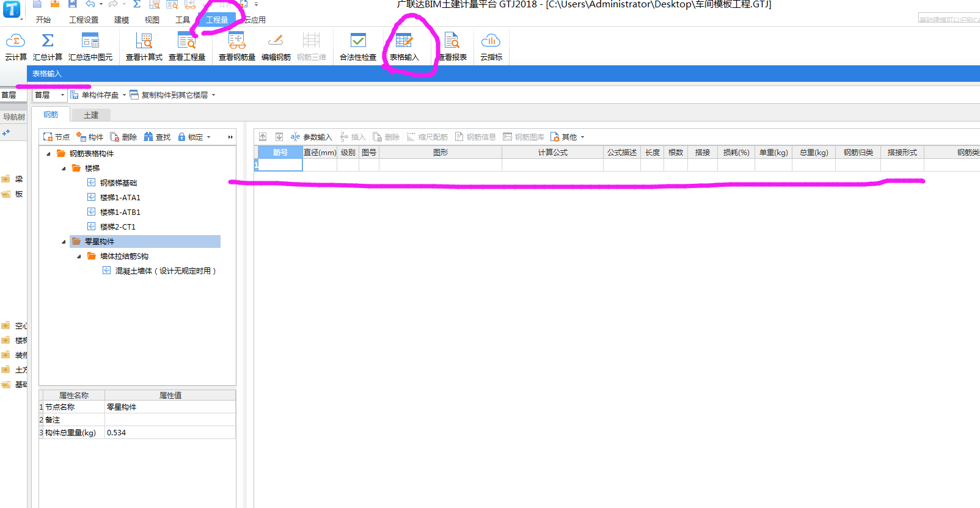This screenshot has width=980, height=508.
Task: Move rebar row down with arrow icon
Action: (x=279, y=137)
